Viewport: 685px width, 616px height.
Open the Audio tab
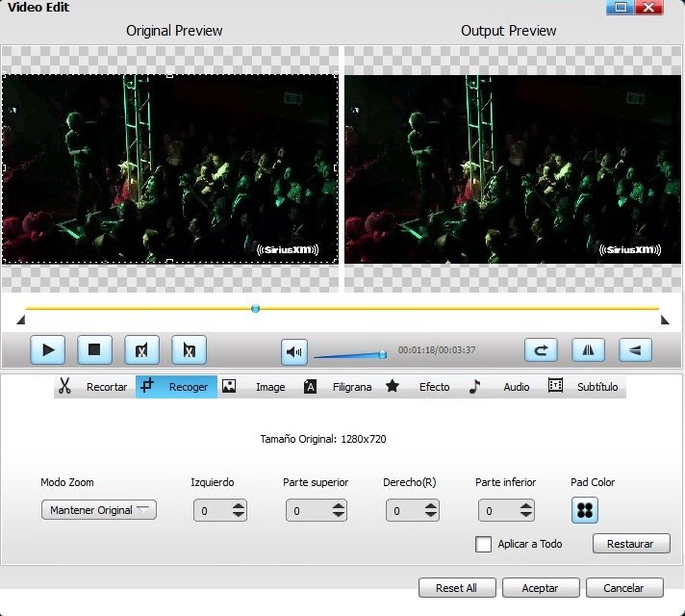pos(503,387)
